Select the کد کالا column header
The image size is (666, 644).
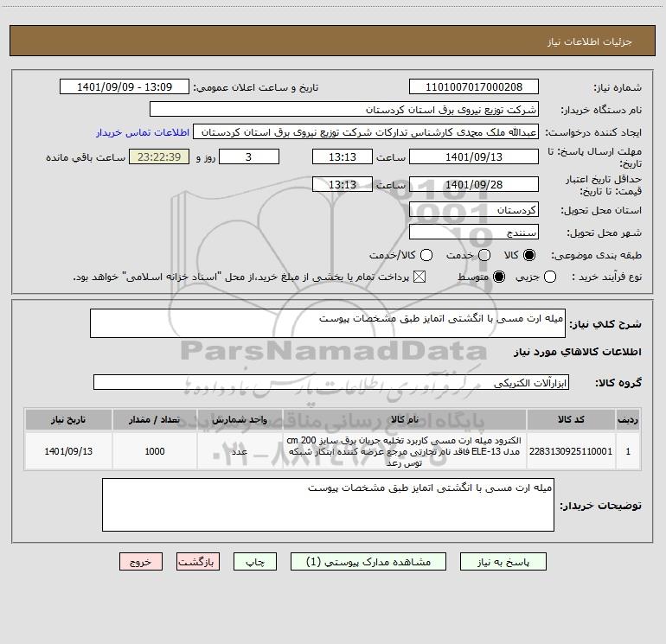pos(571,419)
